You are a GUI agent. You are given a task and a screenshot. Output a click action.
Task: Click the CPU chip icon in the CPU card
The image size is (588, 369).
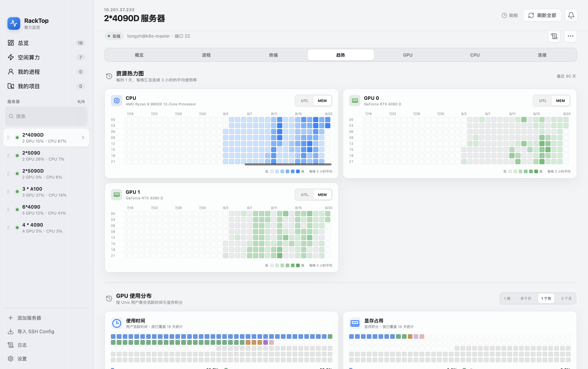[117, 100]
